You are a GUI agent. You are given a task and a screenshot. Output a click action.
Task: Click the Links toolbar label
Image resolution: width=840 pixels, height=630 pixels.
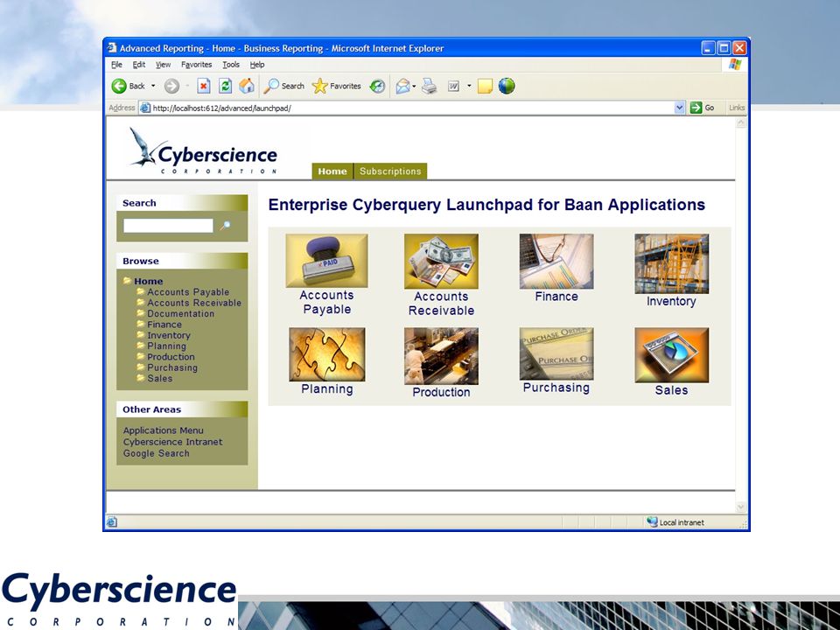click(737, 108)
